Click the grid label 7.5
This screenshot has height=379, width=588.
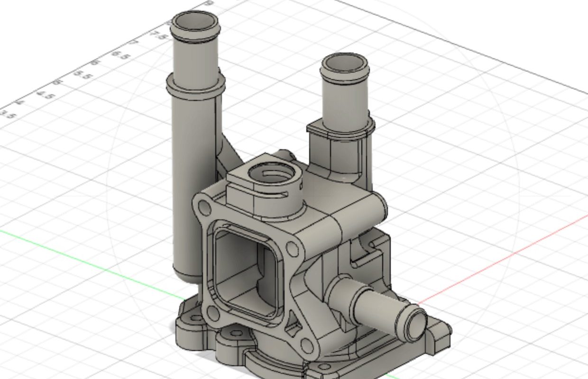(159, 34)
